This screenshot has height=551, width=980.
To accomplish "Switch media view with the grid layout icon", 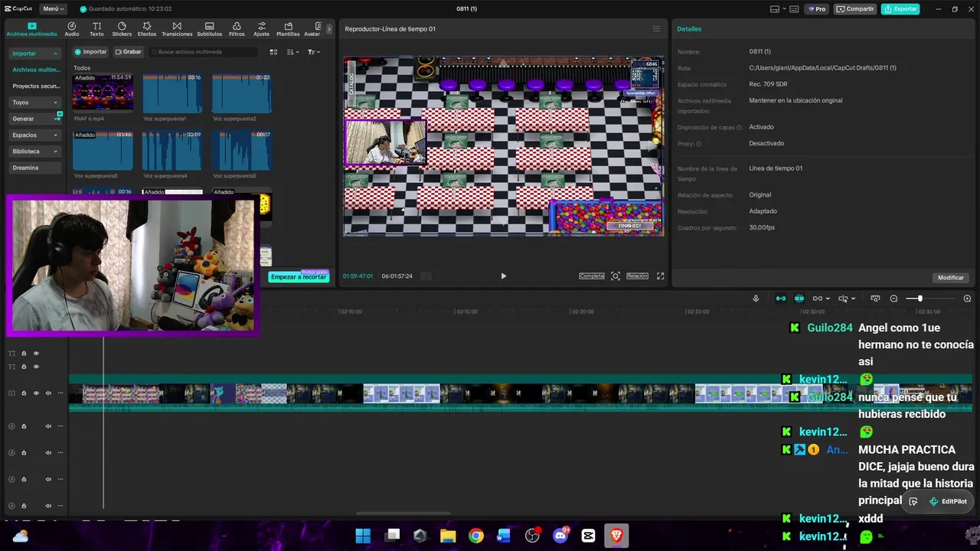I will click(x=273, y=52).
